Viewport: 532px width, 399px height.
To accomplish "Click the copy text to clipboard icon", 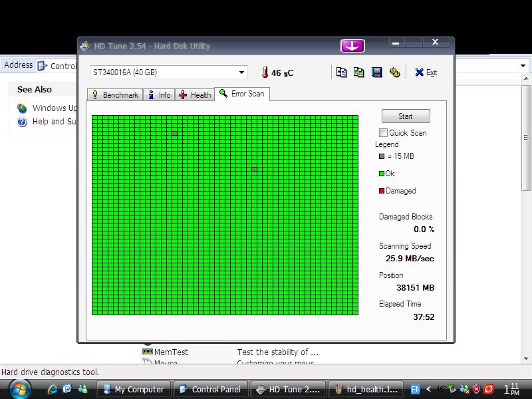I will click(x=342, y=72).
